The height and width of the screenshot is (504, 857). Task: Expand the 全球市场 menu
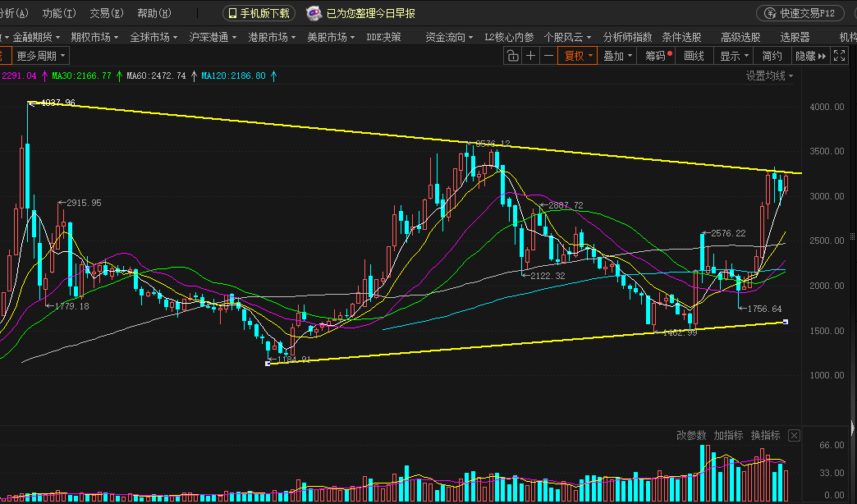coord(154,37)
